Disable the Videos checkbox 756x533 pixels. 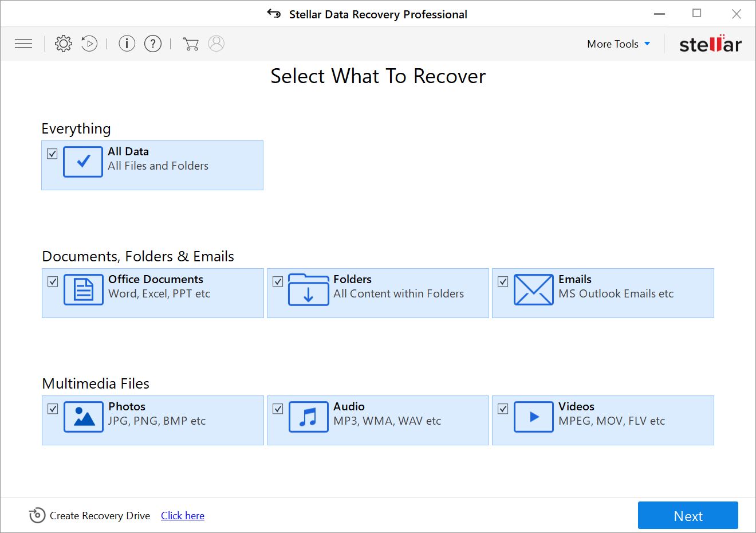click(503, 409)
